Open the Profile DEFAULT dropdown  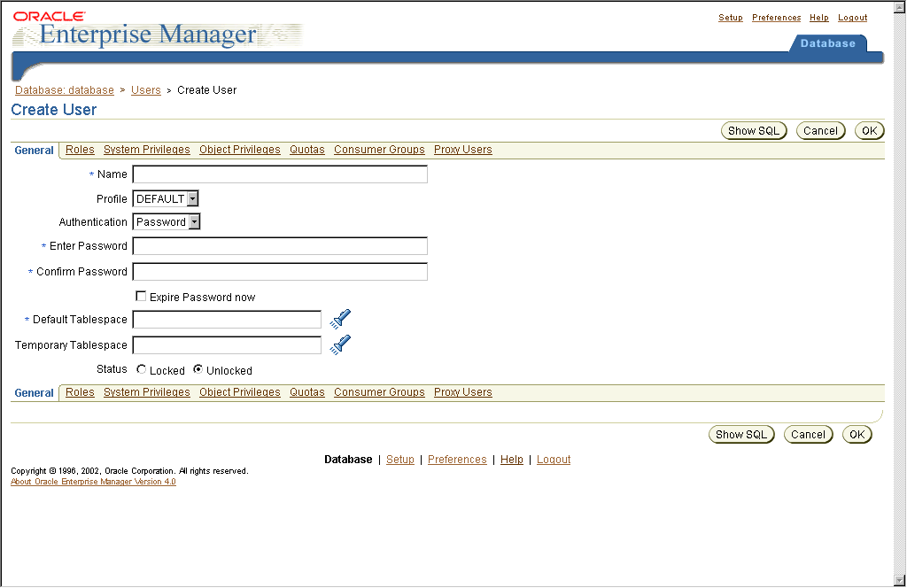tap(190, 198)
